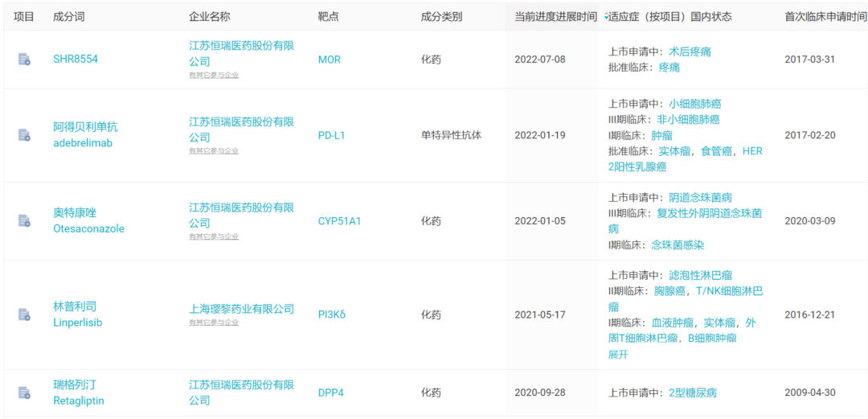Open project icon for adebrelimab row
This screenshot has height=419, width=868.
point(24,134)
